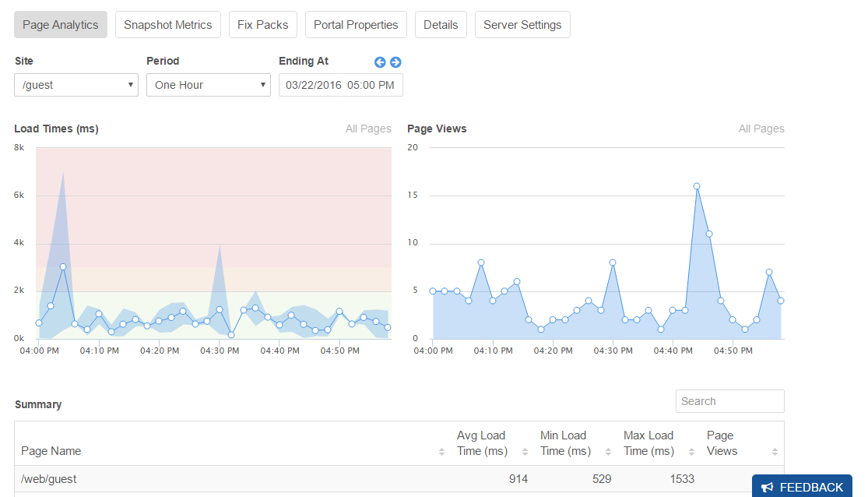Click the Page Views column header
Image resolution: width=868 pixels, height=497 pixels.
[722, 443]
